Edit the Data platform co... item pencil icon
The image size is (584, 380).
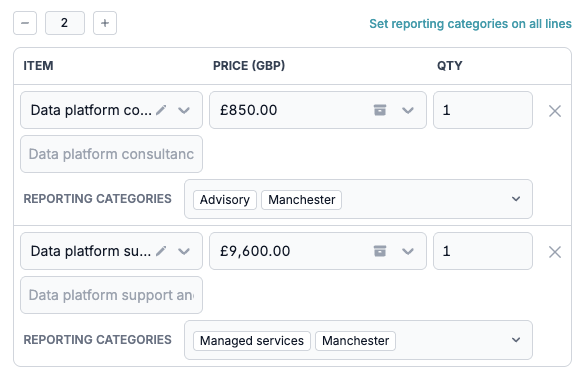[161, 110]
